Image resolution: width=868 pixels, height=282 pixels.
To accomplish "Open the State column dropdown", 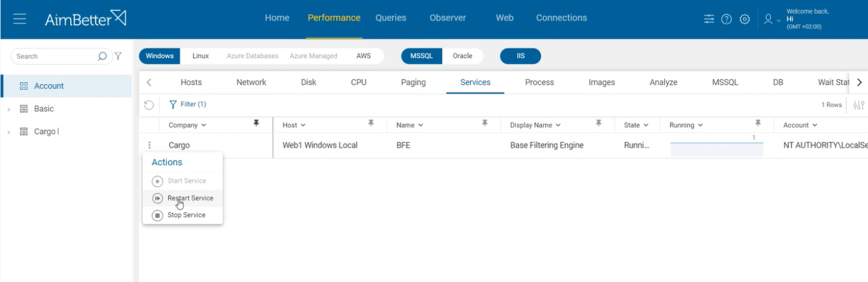I will 646,125.
